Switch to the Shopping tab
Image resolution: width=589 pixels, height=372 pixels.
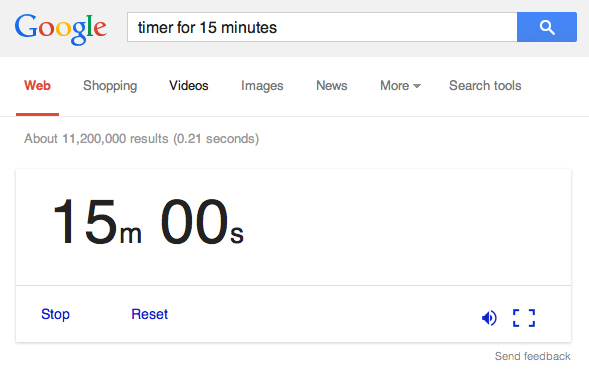110,86
